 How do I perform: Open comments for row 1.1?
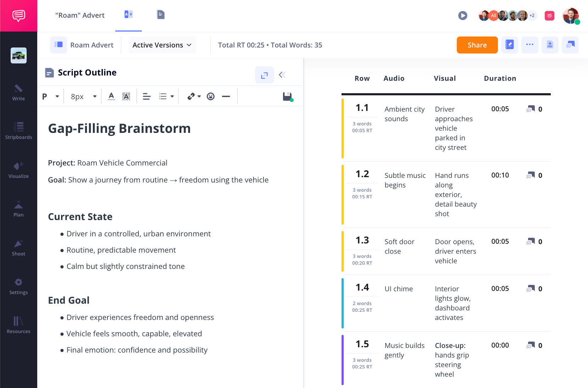[531, 109]
